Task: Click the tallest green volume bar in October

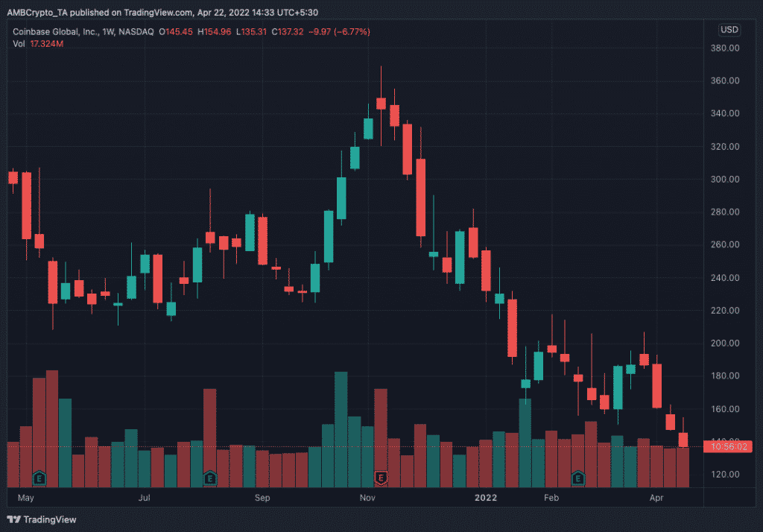Action: click(x=341, y=429)
